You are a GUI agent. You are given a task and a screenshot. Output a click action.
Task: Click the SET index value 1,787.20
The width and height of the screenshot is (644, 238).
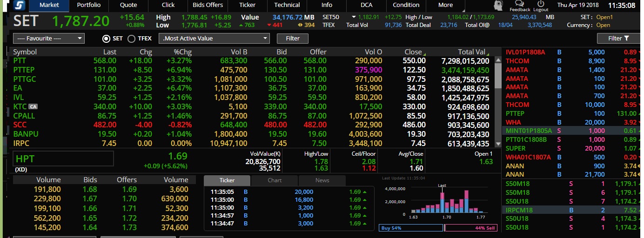click(80, 21)
